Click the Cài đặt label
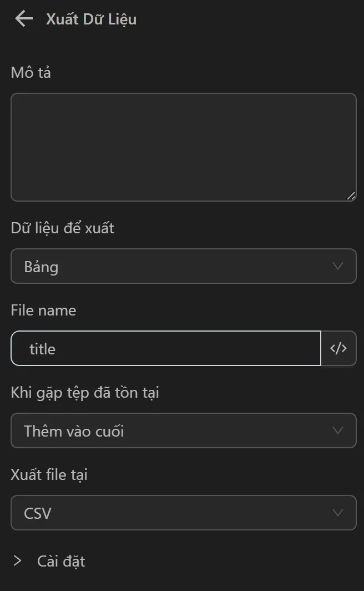 click(x=60, y=561)
